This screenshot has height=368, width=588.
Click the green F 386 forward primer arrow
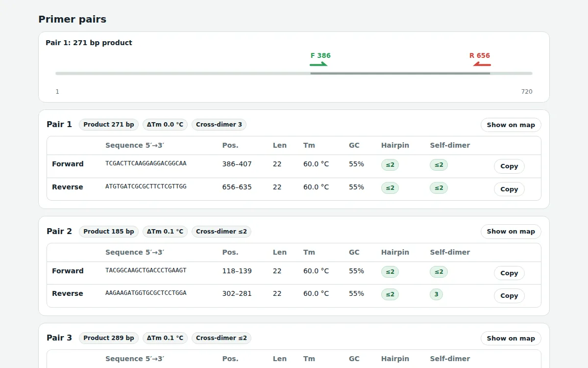tap(319, 64)
